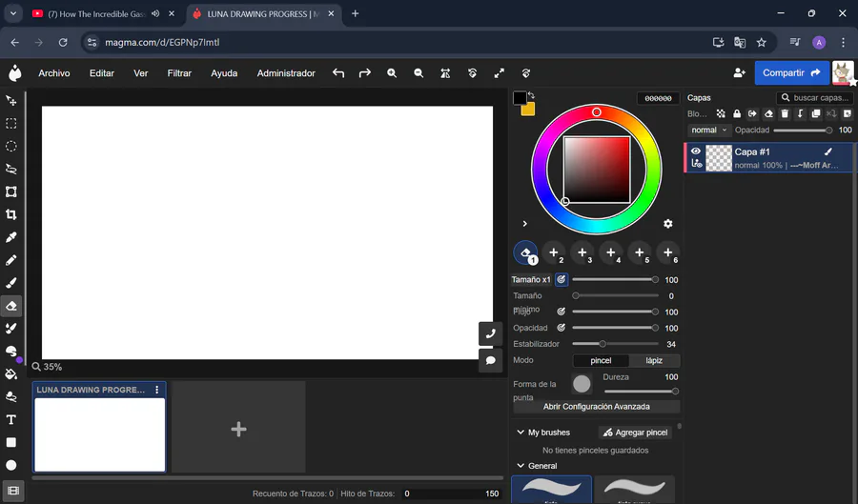Select the Paint Bucket fill tool
Viewport: 858px width, 504px height.
[10, 373]
